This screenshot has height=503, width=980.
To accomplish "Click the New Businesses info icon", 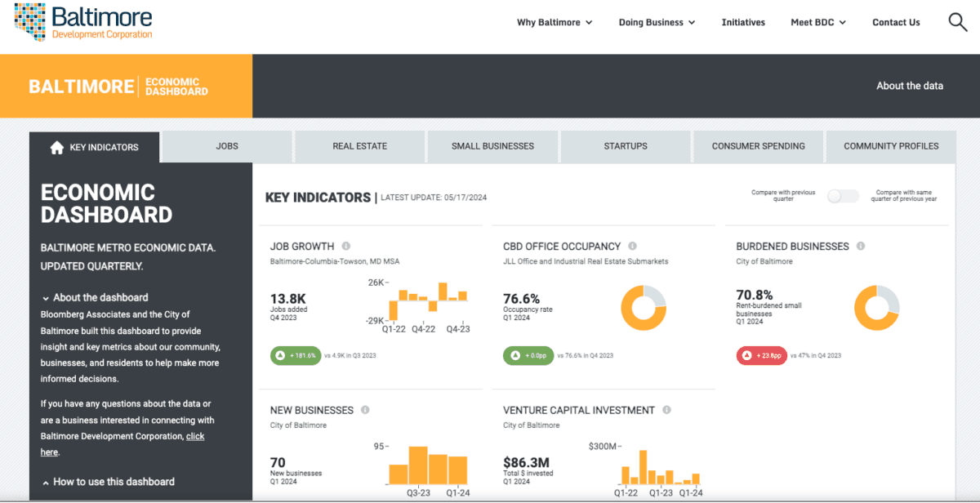I will coord(367,409).
